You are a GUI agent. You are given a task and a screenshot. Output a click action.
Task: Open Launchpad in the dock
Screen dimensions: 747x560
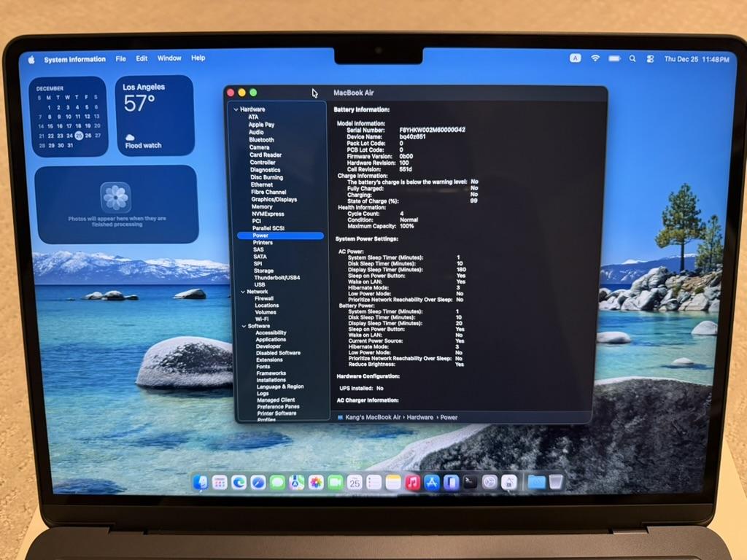point(220,483)
